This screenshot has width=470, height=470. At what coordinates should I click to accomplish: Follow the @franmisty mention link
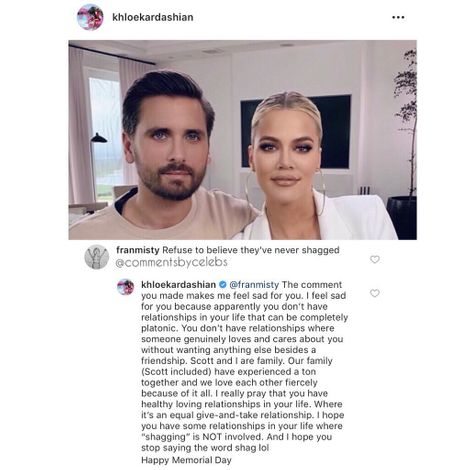[254, 285]
